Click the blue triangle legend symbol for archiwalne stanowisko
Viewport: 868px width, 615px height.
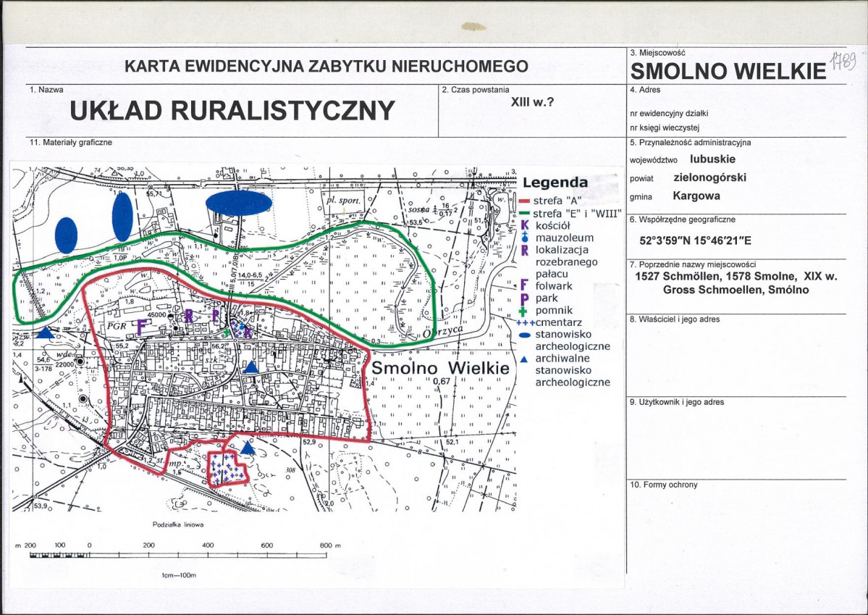(x=525, y=359)
